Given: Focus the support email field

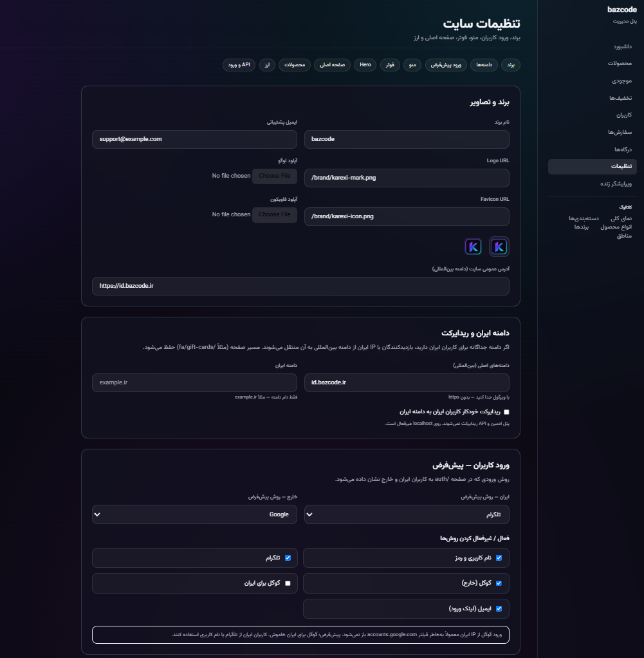Looking at the screenshot, I should click(x=194, y=139).
